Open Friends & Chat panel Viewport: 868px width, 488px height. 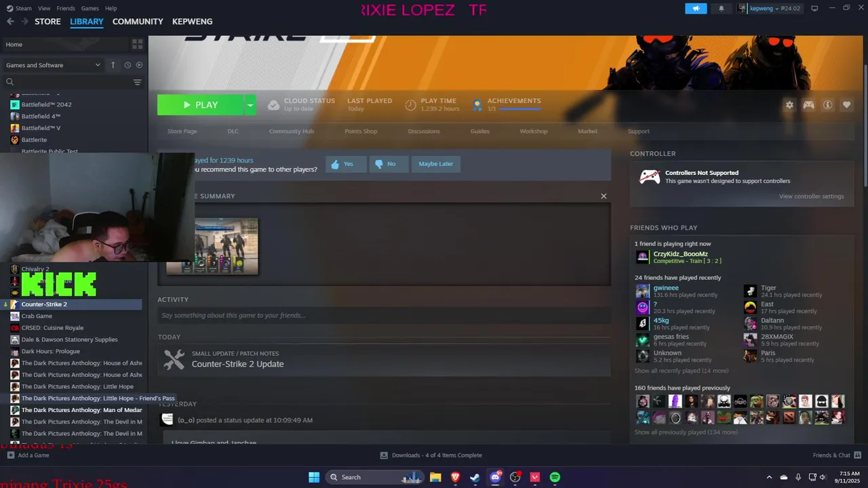836,455
